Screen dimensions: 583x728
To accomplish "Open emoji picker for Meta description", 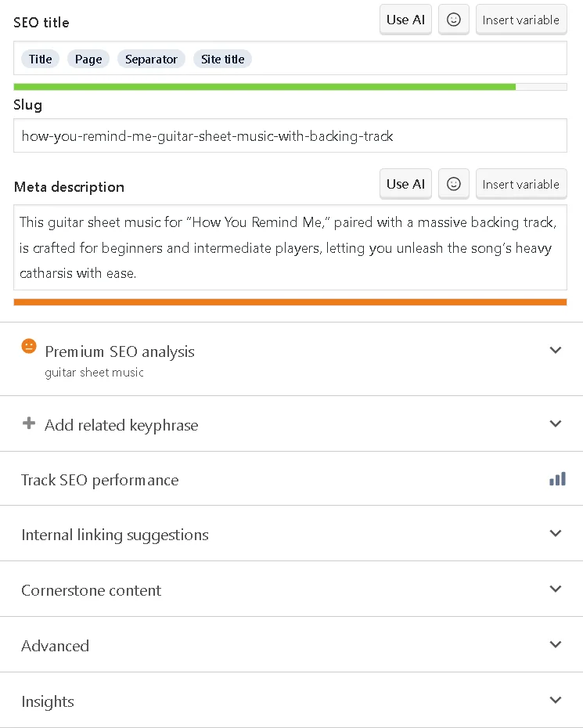I will pos(454,185).
